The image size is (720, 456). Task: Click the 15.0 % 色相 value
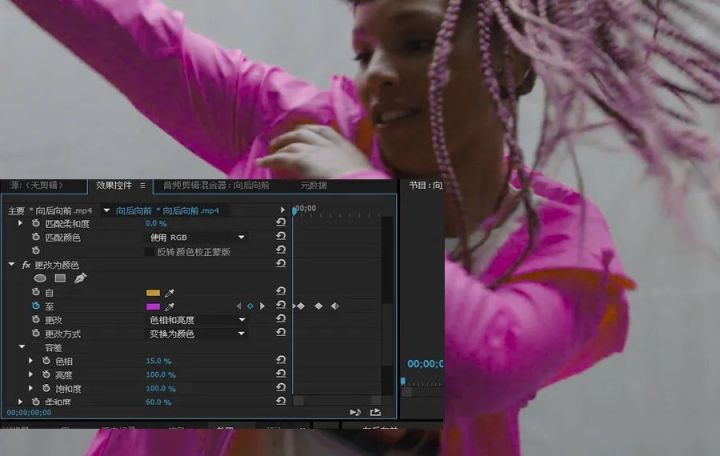pyautogui.click(x=158, y=361)
